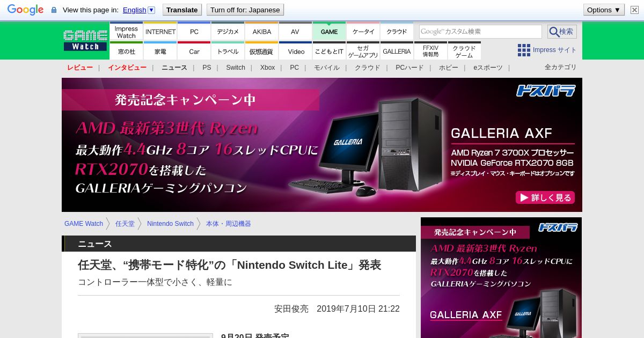Open the GALLERIA tab
644x338 pixels.
point(397,51)
